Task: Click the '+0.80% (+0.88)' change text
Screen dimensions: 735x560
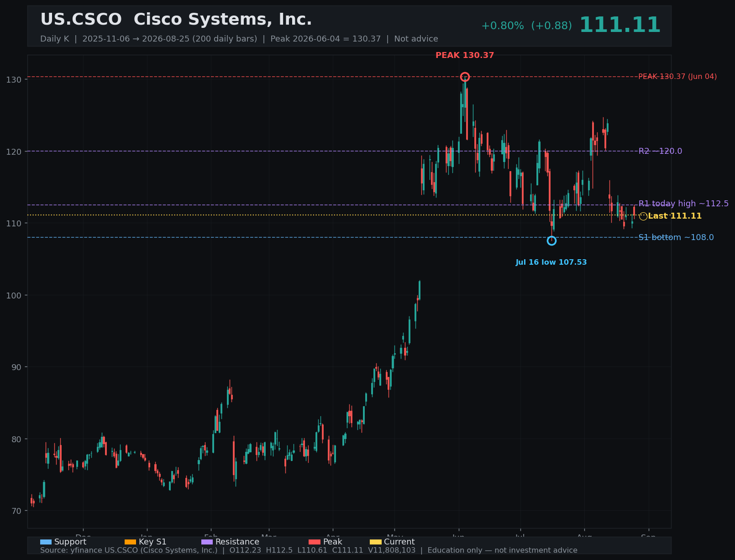Action: click(x=526, y=26)
